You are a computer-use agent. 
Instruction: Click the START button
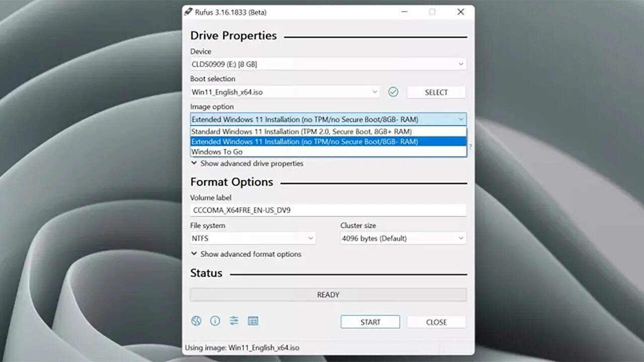coord(370,322)
